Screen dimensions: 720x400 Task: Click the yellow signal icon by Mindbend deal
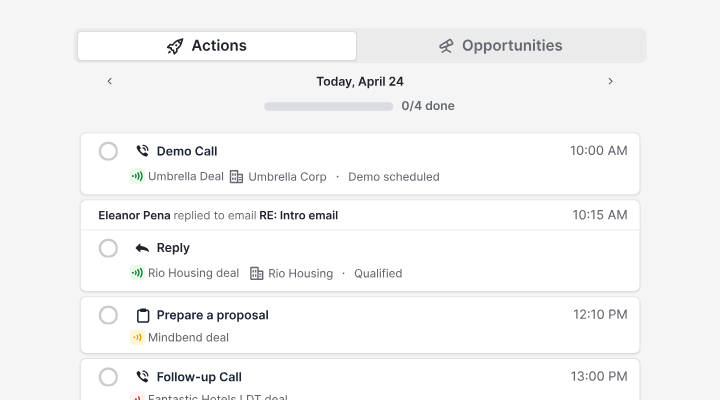pyautogui.click(x=137, y=338)
